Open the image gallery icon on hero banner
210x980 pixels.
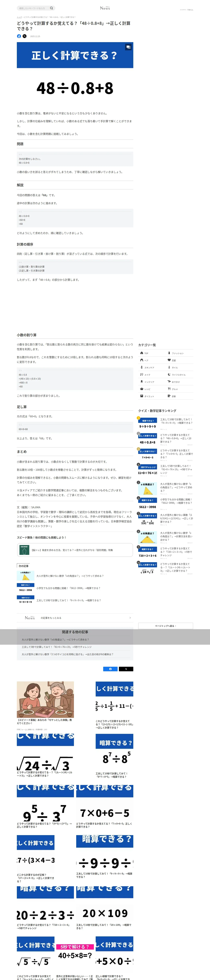(128, 47)
